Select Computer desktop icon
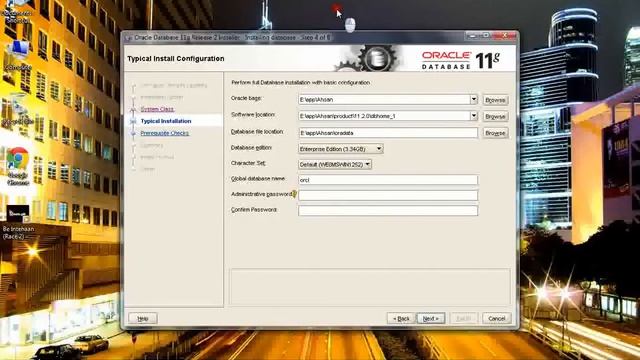 [x=18, y=55]
